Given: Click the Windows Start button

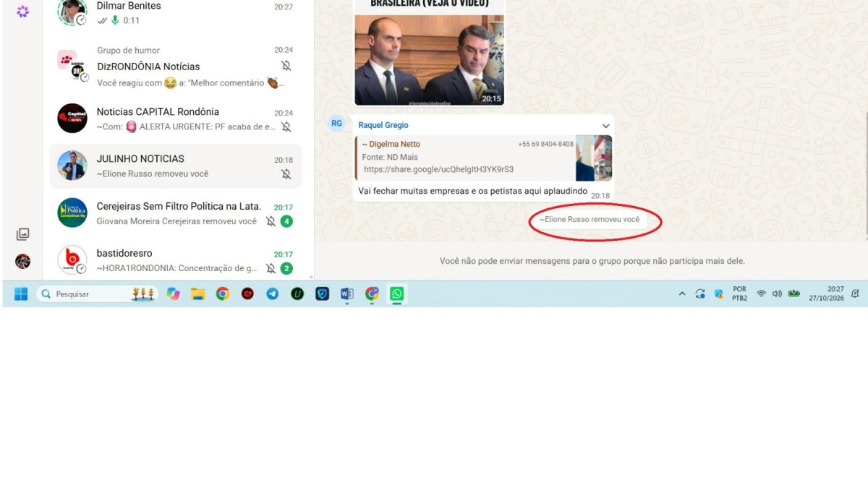Looking at the screenshot, I should tap(21, 294).
